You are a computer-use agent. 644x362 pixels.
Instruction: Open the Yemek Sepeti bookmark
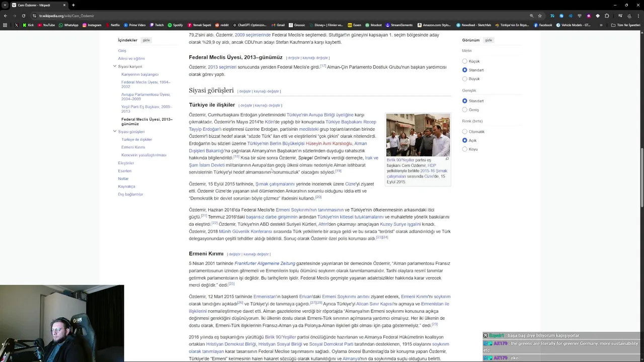click(199, 25)
